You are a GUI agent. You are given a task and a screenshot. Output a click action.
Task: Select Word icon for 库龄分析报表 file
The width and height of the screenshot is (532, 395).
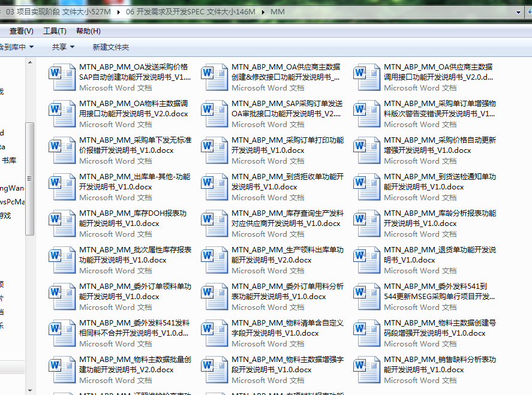(366, 224)
